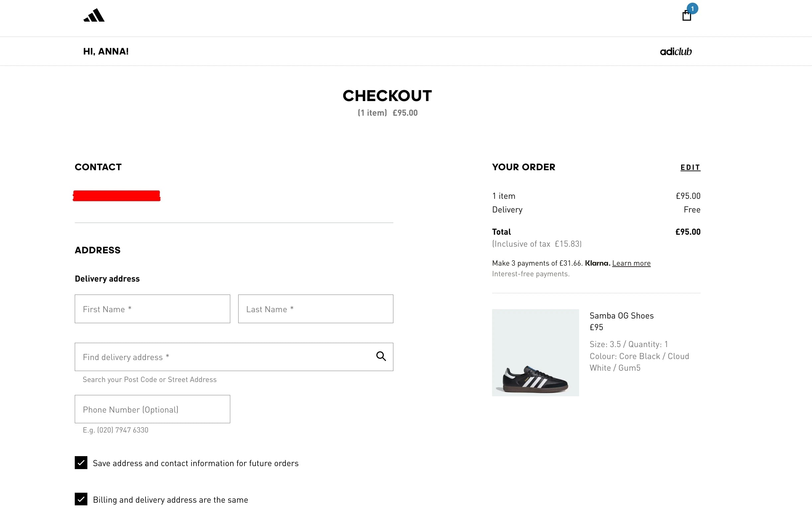Screen dimensions: 812x508
Task: Click the redacted contact email area
Action: coord(117,195)
